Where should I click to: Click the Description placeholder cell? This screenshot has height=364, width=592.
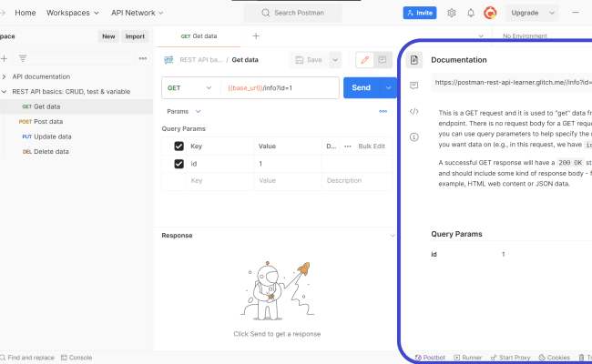(357, 181)
